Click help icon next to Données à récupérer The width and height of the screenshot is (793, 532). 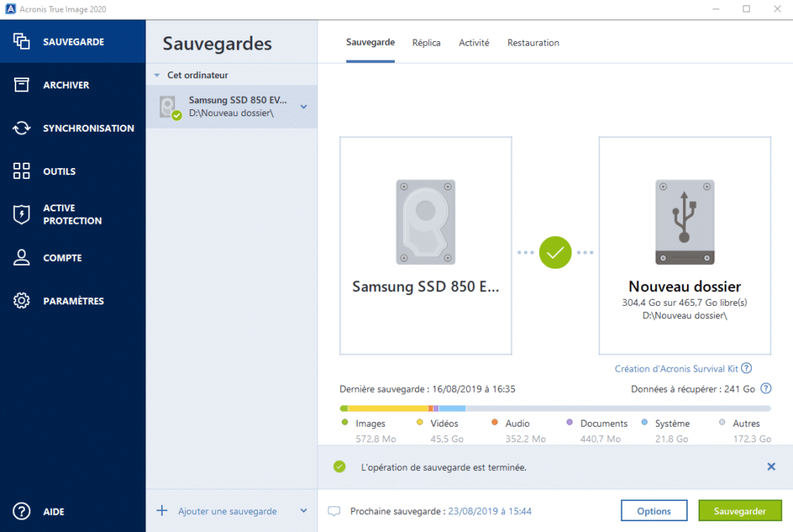[766, 389]
